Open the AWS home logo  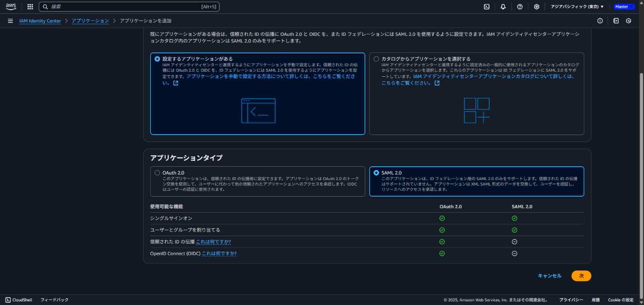(x=11, y=6)
